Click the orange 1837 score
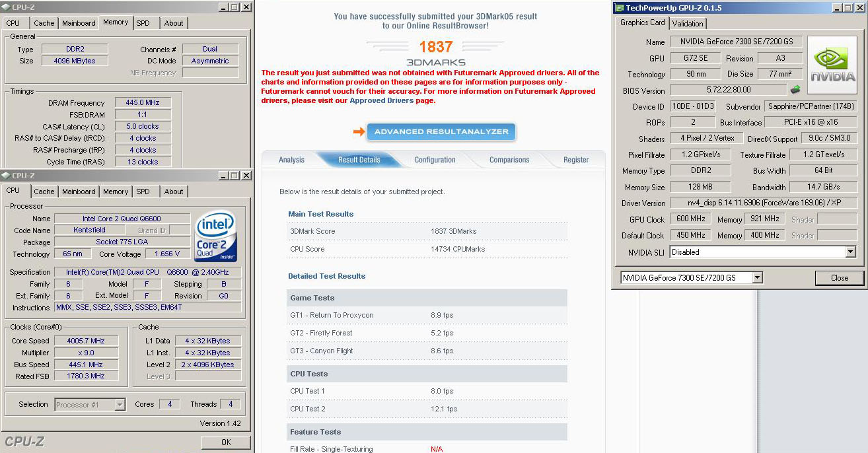The width and height of the screenshot is (868, 453). pos(435,47)
